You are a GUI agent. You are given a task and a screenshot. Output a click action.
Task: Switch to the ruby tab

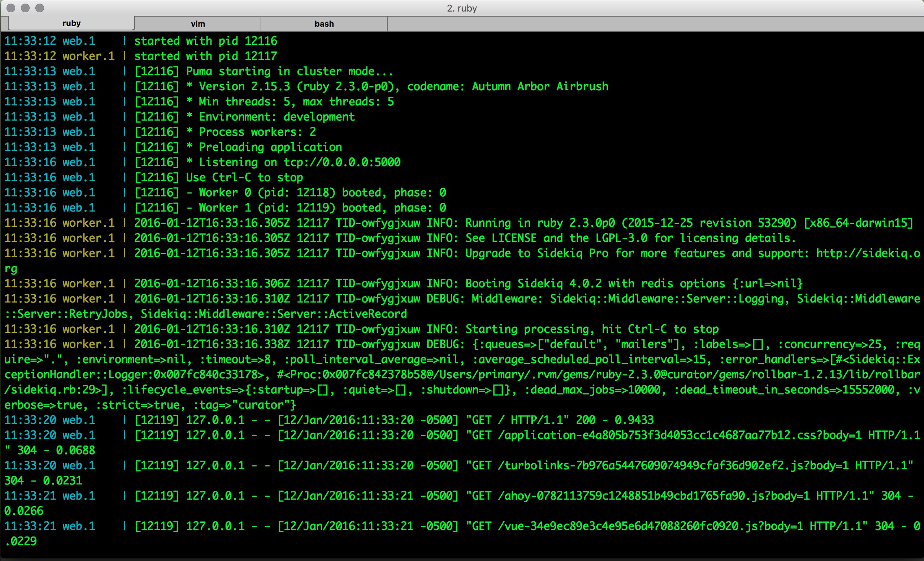click(71, 23)
